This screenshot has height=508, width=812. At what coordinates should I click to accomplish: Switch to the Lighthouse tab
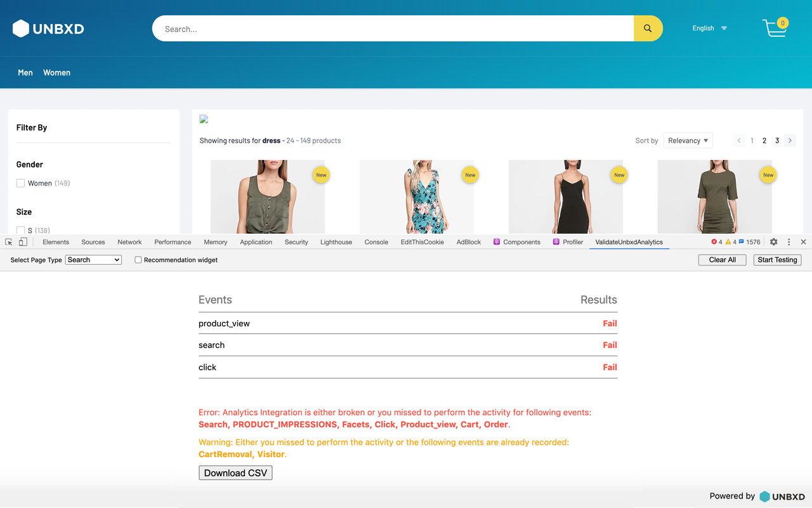(x=336, y=242)
